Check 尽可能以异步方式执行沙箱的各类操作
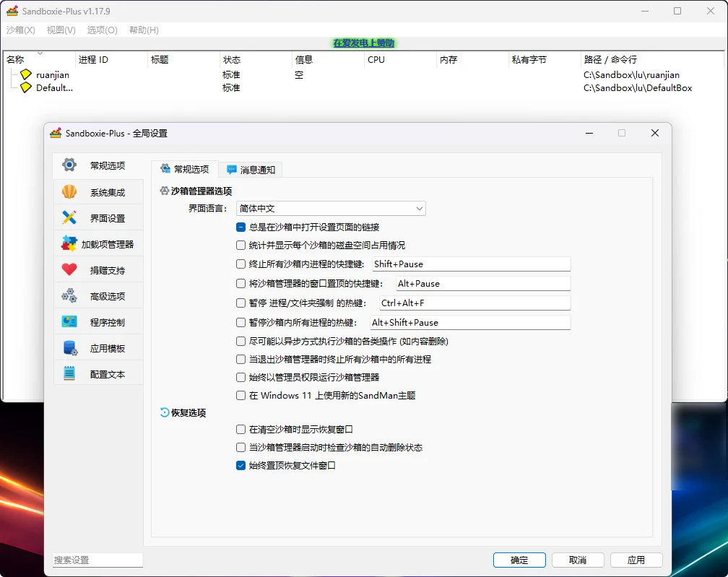Screen dimensions: 728x577 click(x=240, y=341)
